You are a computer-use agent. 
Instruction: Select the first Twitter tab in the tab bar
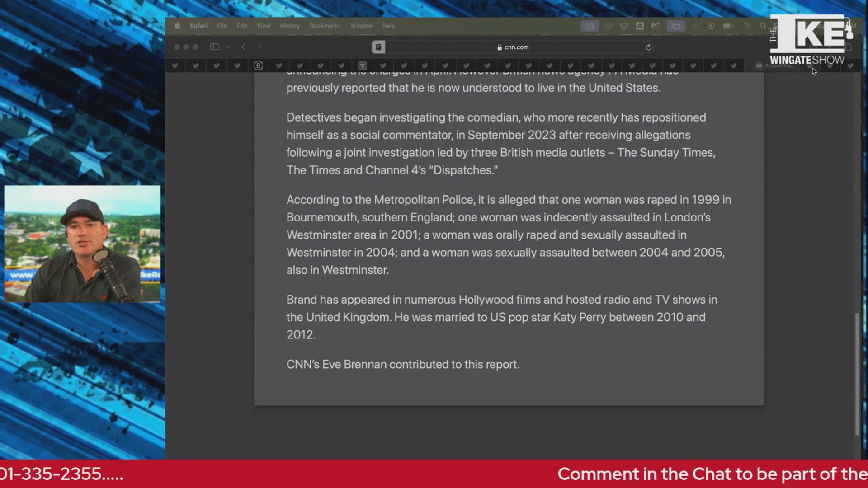pos(175,66)
